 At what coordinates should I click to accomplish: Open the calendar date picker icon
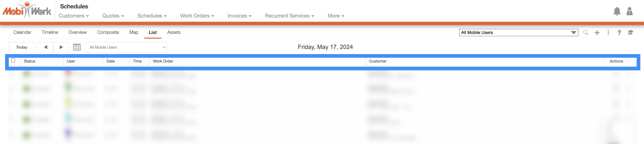tap(77, 47)
